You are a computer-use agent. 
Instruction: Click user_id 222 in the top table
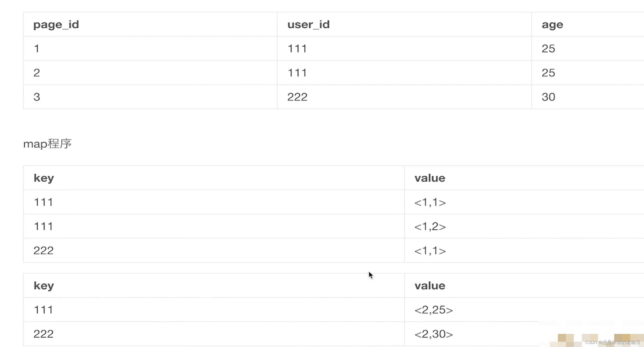(x=297, y=97)
